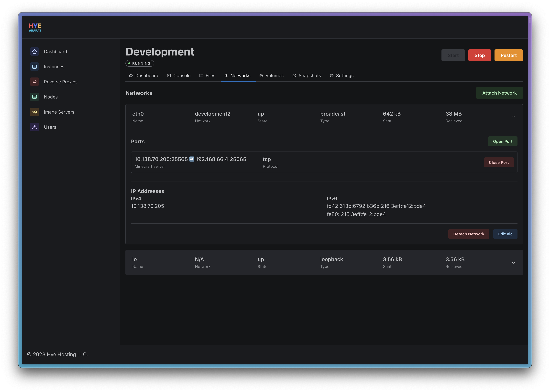Click the Instances terminal icon in sidebar
Viewport: 550px width, 392px height.
34,67
